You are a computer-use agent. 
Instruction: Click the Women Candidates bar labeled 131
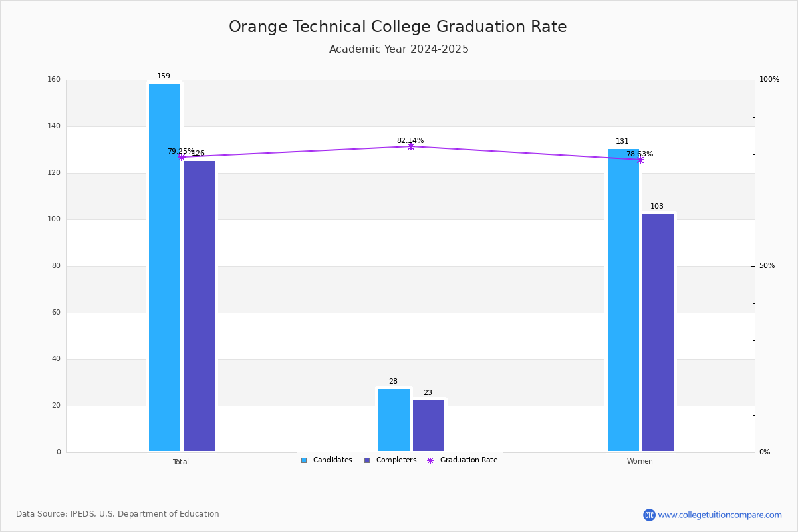pos(623,300)
